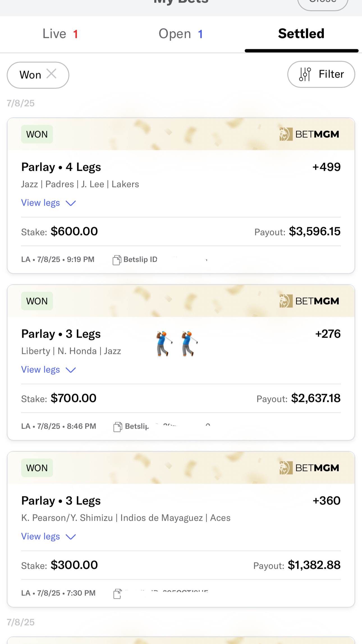The image size is (362, 644).
Task: Select the Settled tab
Action: [x=301, y=34]
